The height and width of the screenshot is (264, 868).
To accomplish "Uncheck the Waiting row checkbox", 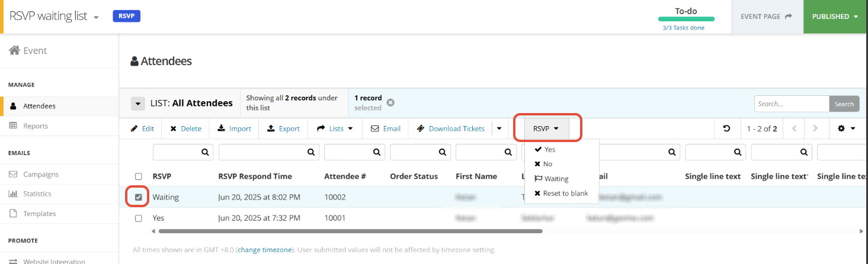I will pyautogui.click(x=139, y=197).
